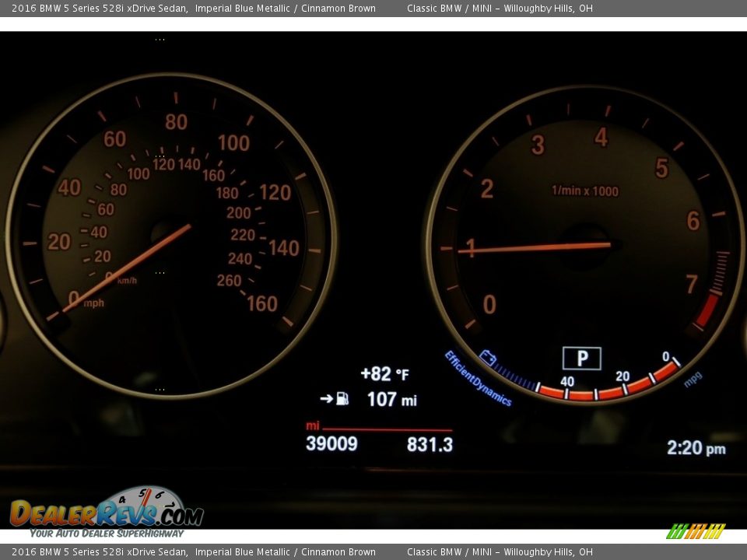Click the 39009 odometer reading
747x560 pixels.
point(331,444)
